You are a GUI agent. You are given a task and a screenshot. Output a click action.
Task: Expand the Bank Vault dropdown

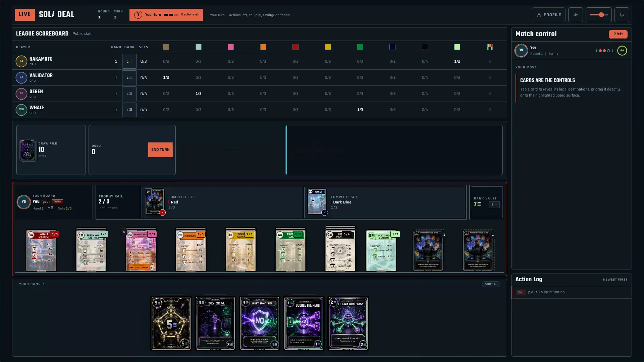[x=494, y=204]
